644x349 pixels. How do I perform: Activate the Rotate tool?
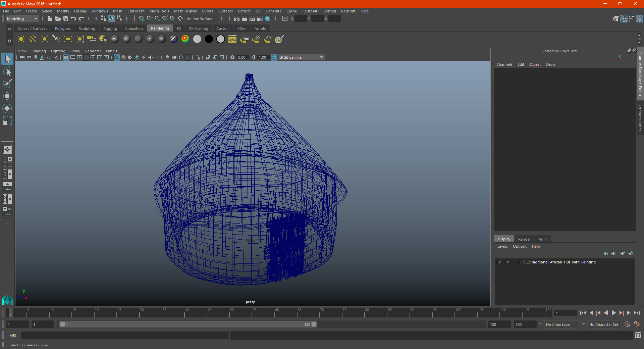(7, 108)
